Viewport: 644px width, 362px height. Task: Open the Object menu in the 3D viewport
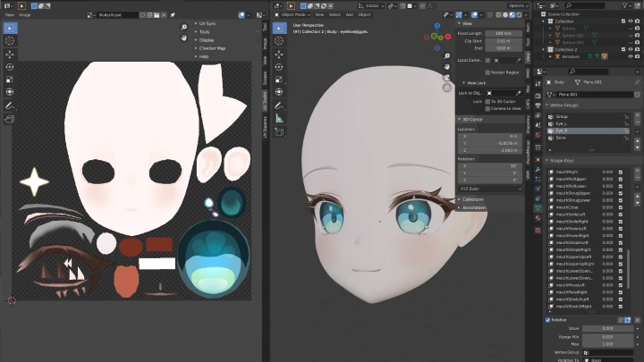[x=364, y=15]
